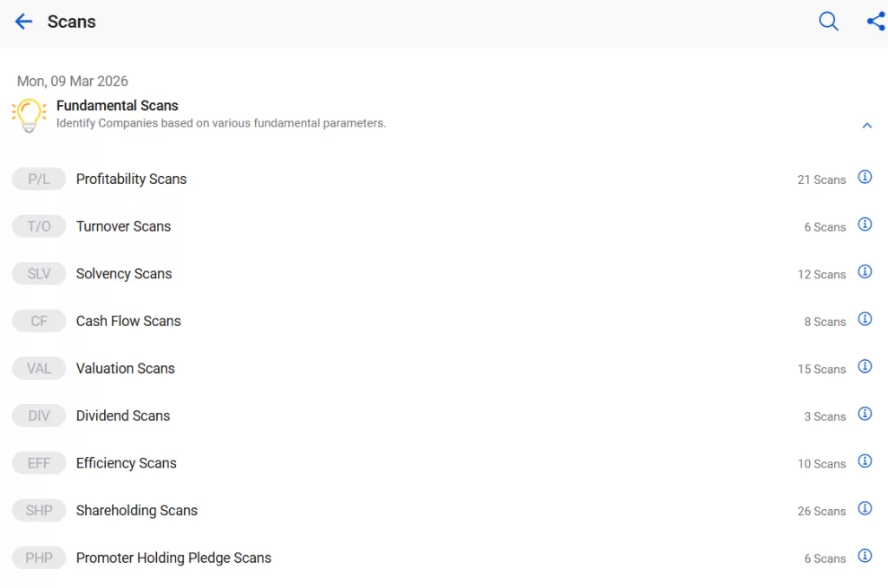Click the lightbulb Fundamental Scans icon
Image resolution: width=888 pixels, height=588 pixels.
pos(29,115)
